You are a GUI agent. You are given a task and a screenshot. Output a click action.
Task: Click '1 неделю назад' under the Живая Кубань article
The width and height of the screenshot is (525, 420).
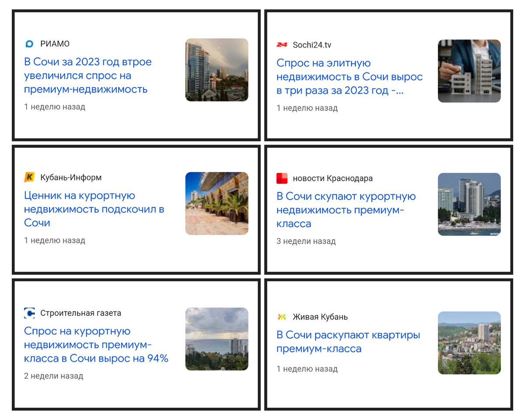(x=307, y=369)
